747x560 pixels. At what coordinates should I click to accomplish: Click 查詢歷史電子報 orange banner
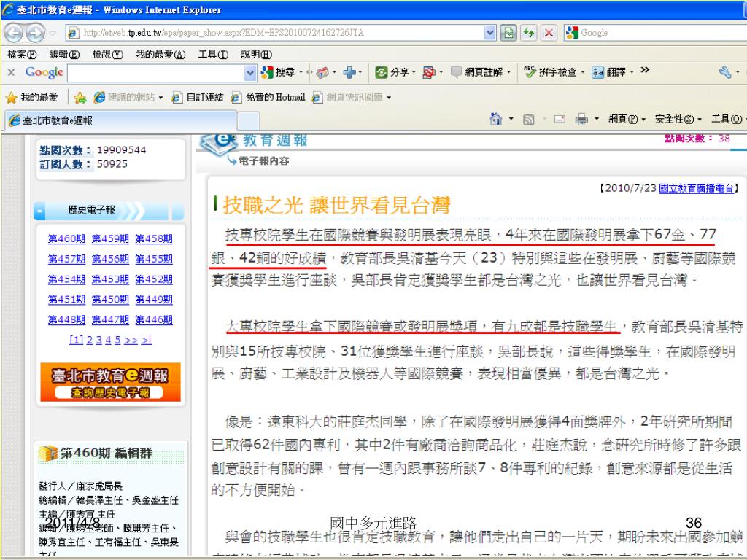110,382
